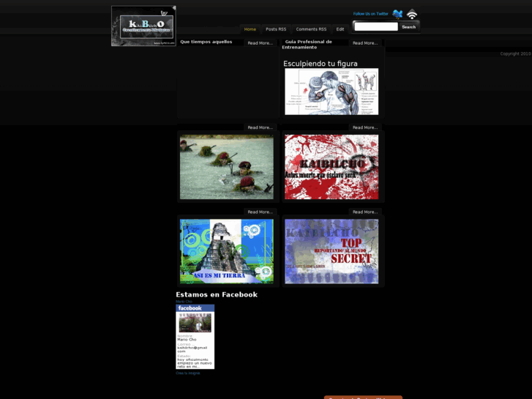Click the orange button at page bottom
Screen dimensions: 532x399
[363, 398]
